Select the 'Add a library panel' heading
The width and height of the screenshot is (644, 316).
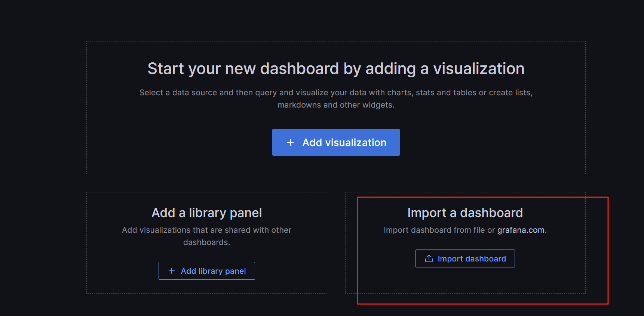(x=207, y=213)
